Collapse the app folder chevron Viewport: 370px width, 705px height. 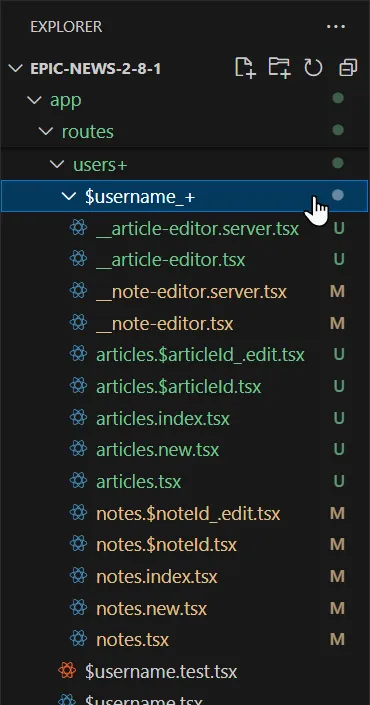[34, 99]
